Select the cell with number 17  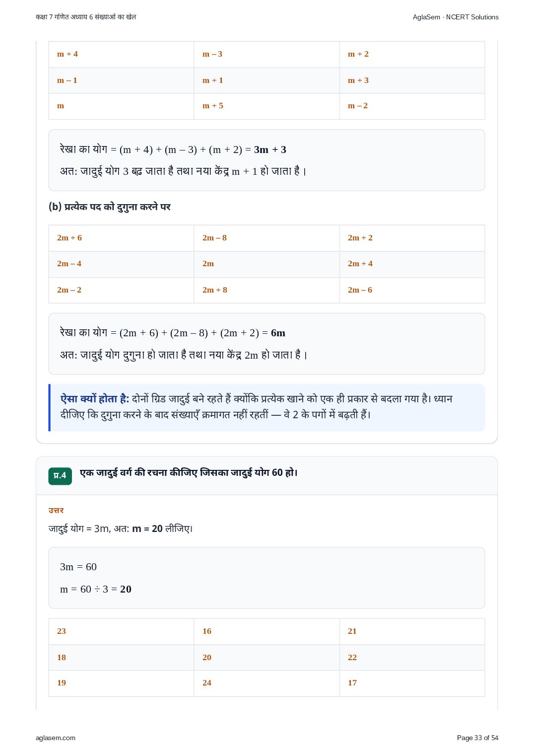point(412,683)
